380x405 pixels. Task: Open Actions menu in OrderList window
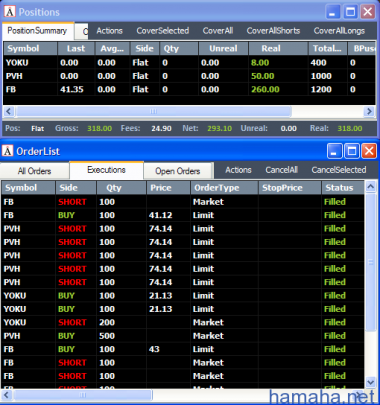[x=238, y=170]
